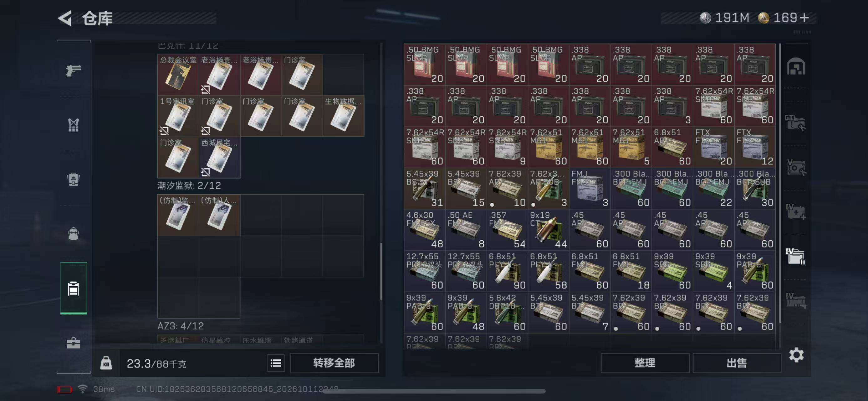Click the plus beside 169 currency
Screen dimensions: 868x401
805,18
